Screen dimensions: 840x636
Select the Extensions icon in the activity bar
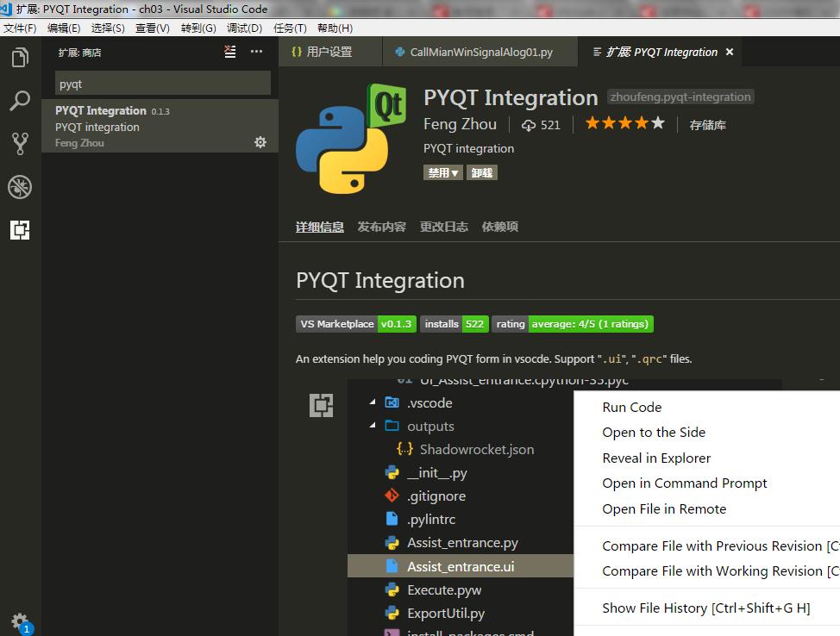point(20,230)
